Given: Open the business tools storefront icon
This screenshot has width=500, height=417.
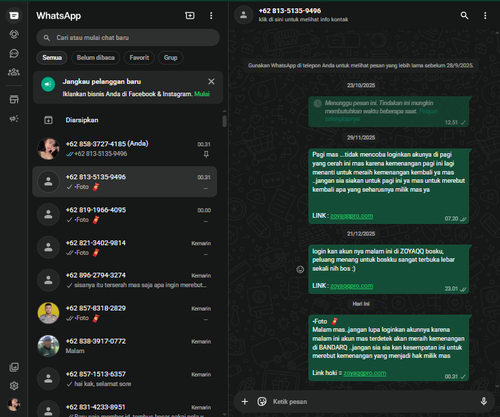Looking at the screenshot, I should coord(14,99).
